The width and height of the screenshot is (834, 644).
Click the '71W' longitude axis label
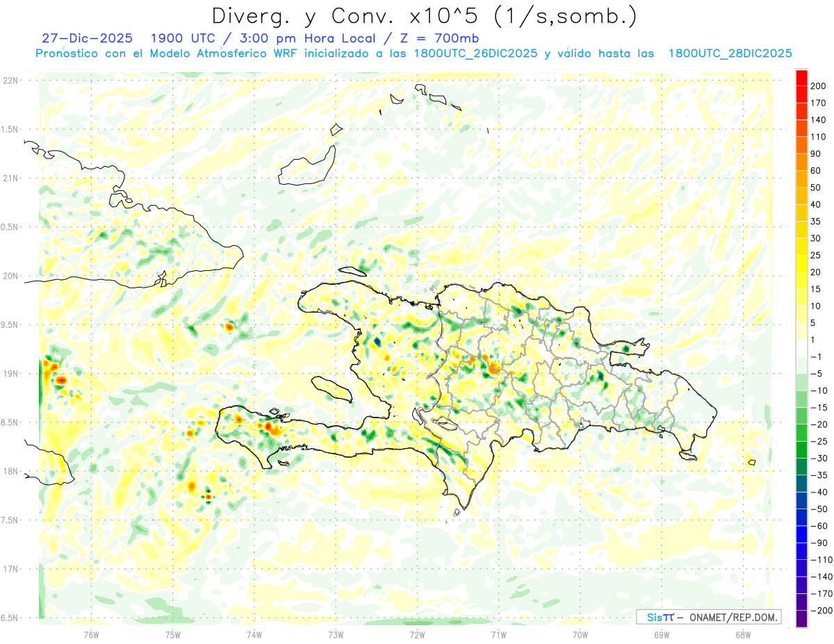coord(498,635)
